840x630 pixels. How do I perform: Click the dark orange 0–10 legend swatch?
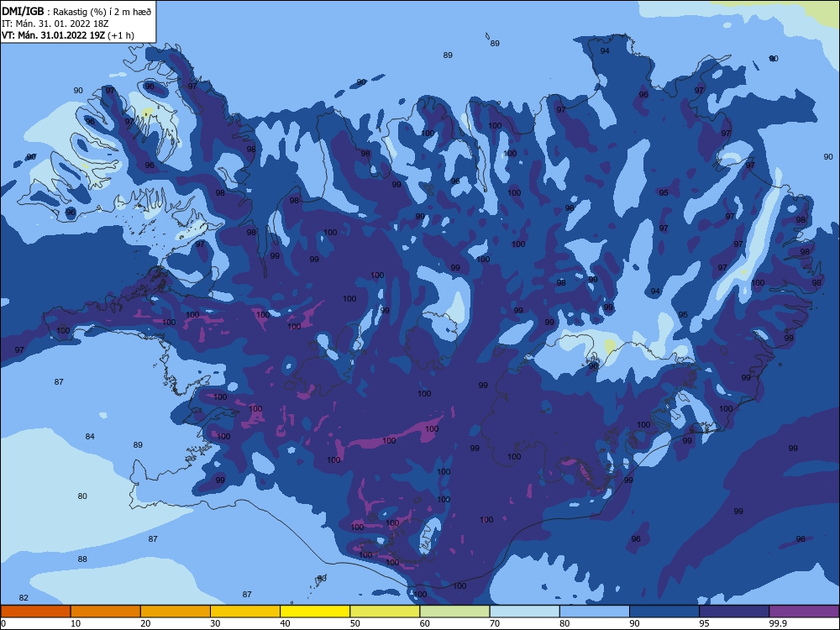click(x=35, y=612)
